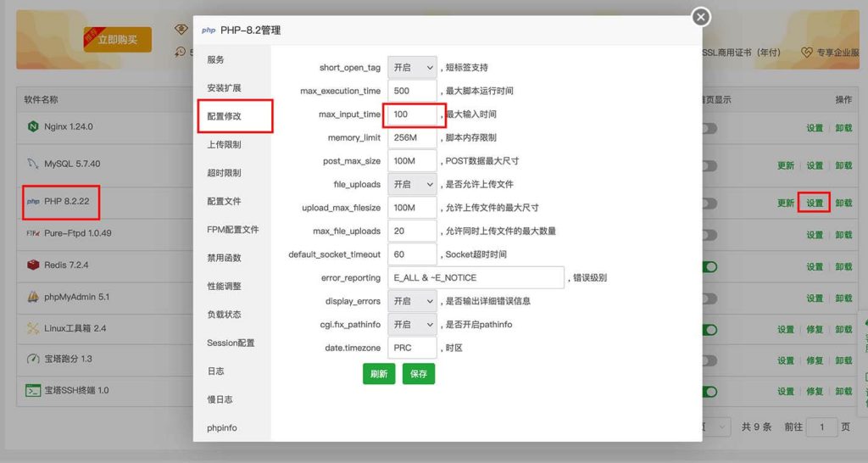The height and width of the screenshot is (463, 868).
Task: Open the display_errors dropdown
Action: click(x=413, y=301)
